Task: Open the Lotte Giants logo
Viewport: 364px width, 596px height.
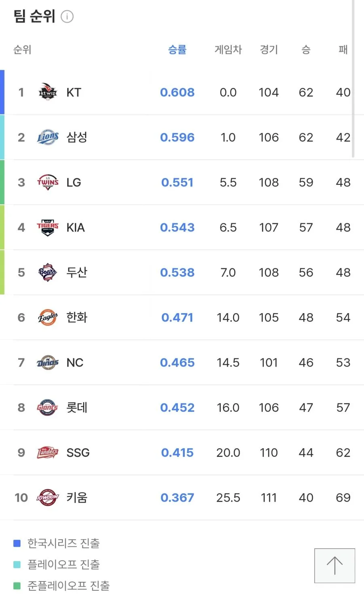Action: pyautogui.click(x=48, y=407)
